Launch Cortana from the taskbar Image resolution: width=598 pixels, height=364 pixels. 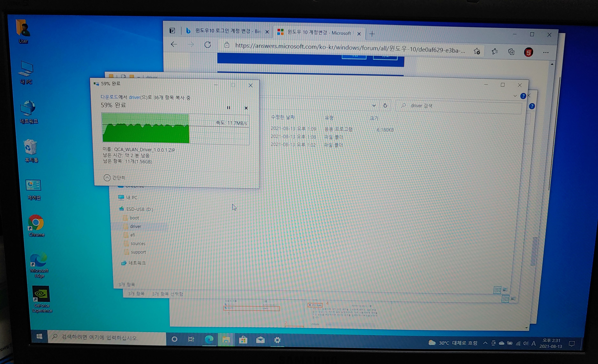pyautogui.click(x=174, y=339)
